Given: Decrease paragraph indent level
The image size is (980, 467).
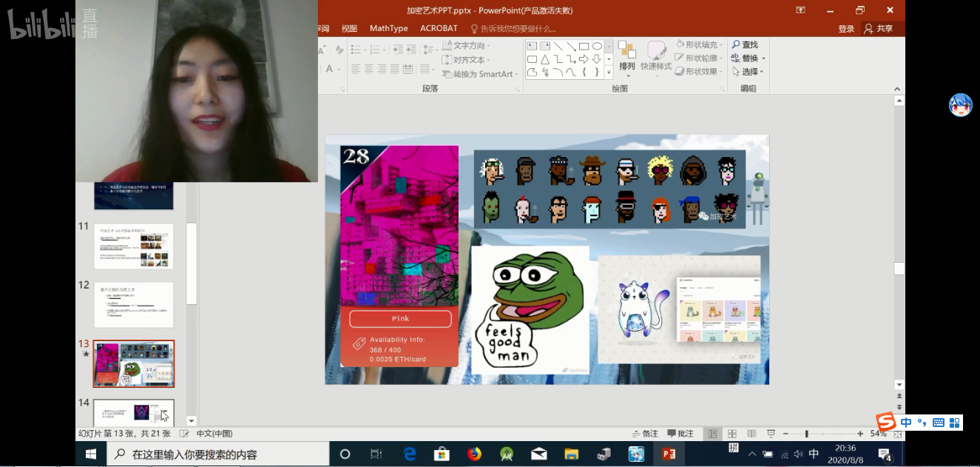Looking at the screenshot, I should (x=398, y=50).
